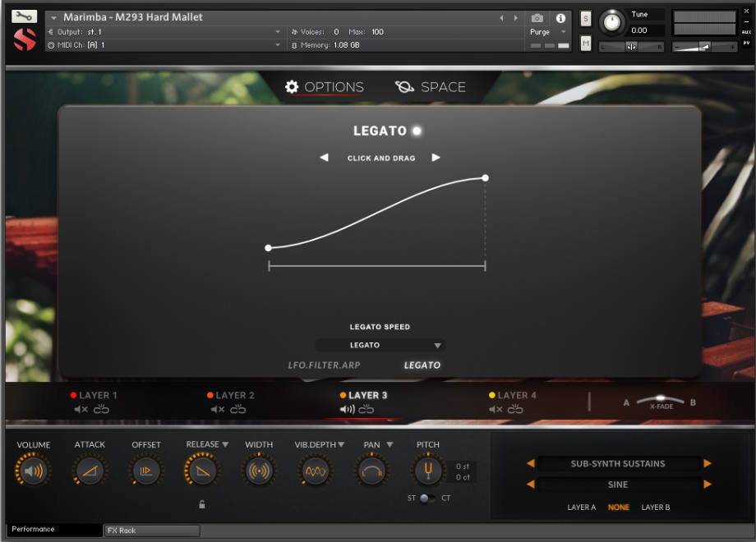Image resolution: width=756 pixels, height=542 pixels.
Task: Open the Legato Speed dropdown
Action: coord(380,345)
